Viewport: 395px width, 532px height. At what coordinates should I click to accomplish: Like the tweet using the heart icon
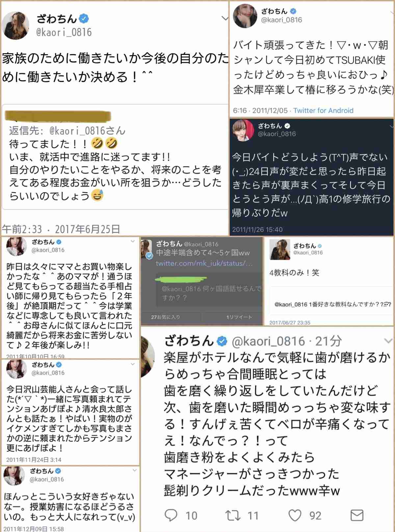pos(295,515)
